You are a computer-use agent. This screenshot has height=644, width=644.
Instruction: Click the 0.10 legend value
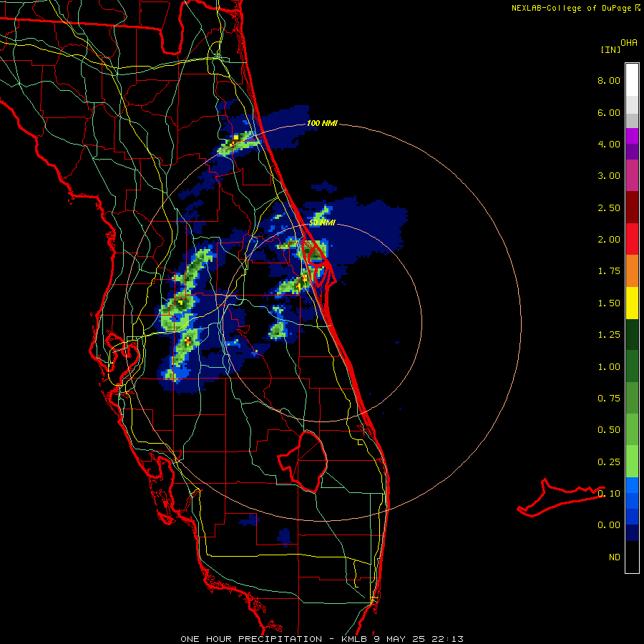pos(609,494)
